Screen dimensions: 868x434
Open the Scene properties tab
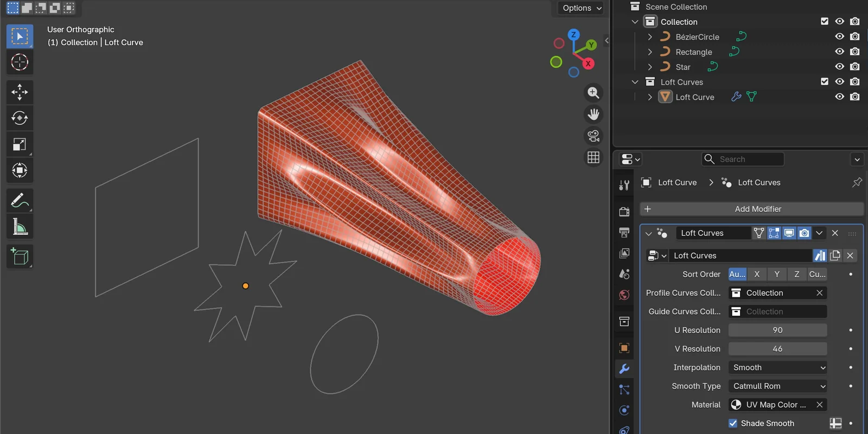[624, 274]
